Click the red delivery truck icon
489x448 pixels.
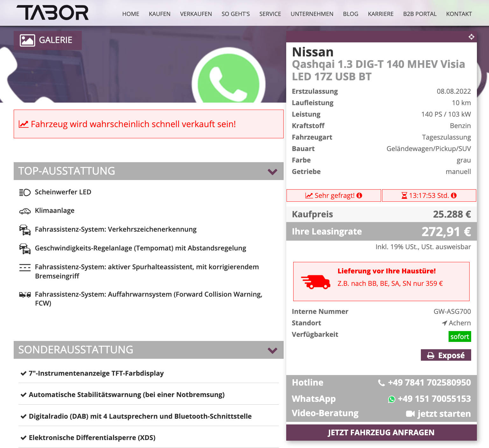point(316,282)
